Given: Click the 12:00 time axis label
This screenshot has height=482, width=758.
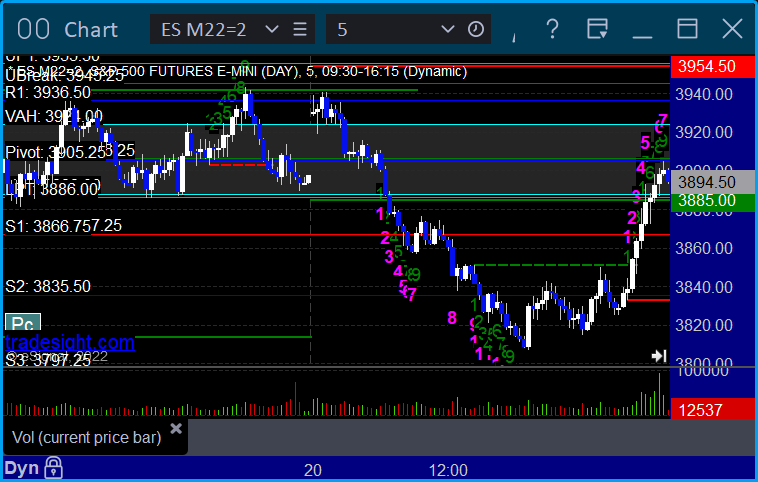Looking at the screenshot, I should pyautogui.click(x=449, y=470).
